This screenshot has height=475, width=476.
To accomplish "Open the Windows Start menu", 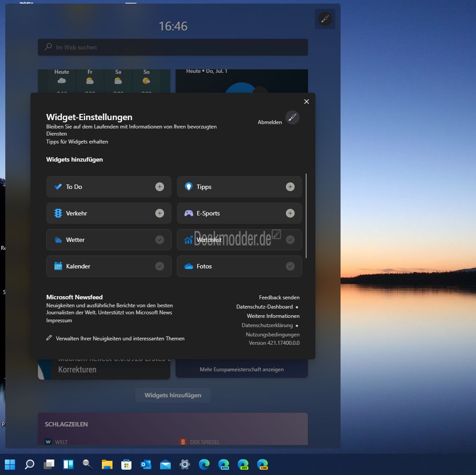I will click(x=10, y=464).
